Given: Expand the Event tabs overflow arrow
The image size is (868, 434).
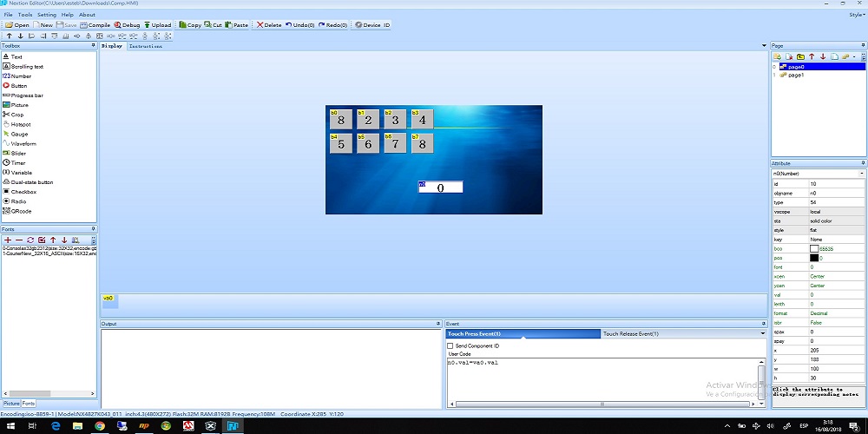Looking at the screenshot, I should pyautogui.click(x=763, y=334).
